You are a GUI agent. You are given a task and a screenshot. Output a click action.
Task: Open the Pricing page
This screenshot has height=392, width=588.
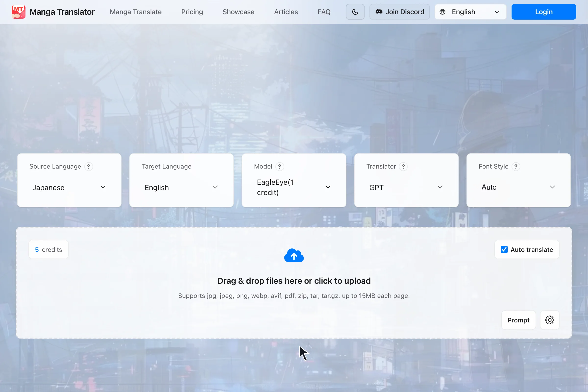point(192,12)
